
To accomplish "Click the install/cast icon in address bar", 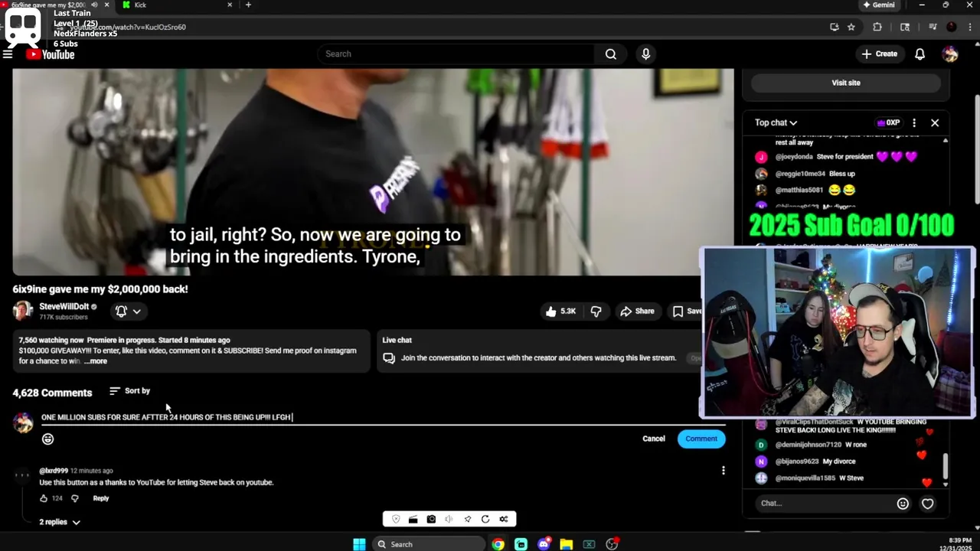I will tap(834, 27).
